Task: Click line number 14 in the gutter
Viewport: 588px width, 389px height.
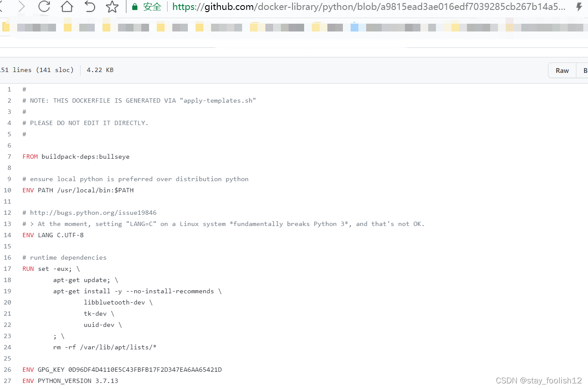Action: [7, 235]
